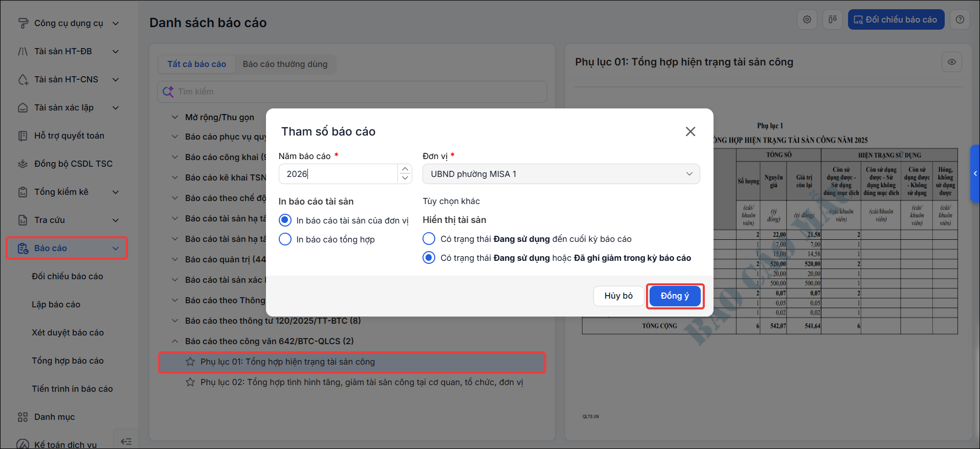980x449 pixels.
Task: Open the Đơn vị dropdown
Action: [x=561, y=174]
